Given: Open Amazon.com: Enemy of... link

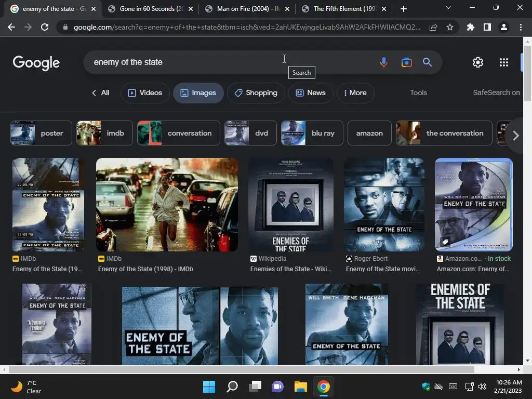Looking at the screenshot, I should 473,269.
